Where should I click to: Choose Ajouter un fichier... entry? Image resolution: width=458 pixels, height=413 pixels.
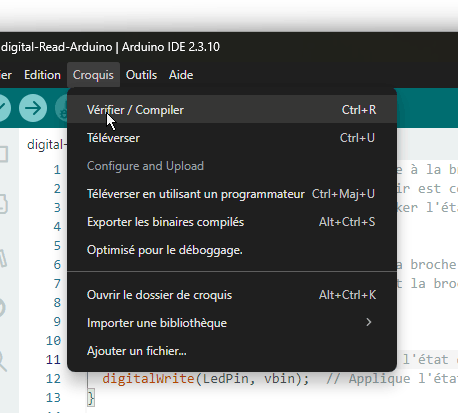pyautogui.click(x=232, y=351)
